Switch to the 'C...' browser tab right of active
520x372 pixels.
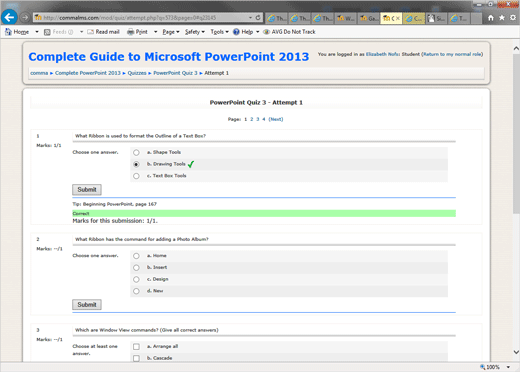[x=414, y=18]
